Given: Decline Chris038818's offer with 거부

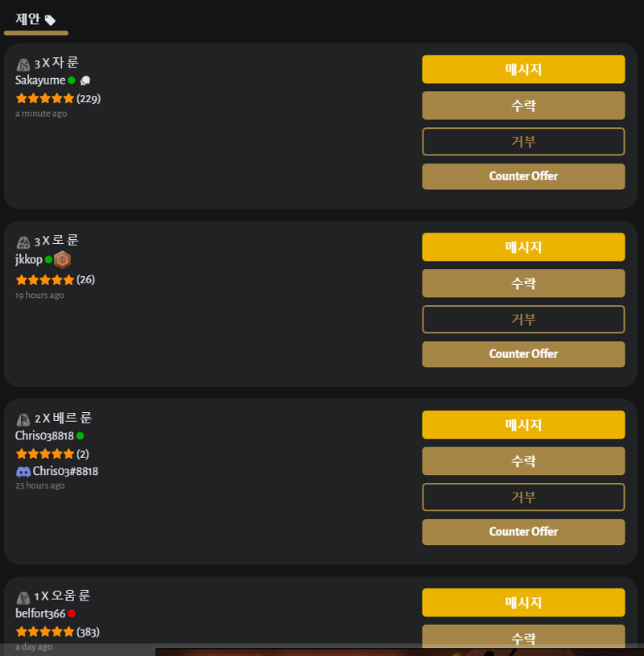Looking at the screenshot, I should click(523, 497).
